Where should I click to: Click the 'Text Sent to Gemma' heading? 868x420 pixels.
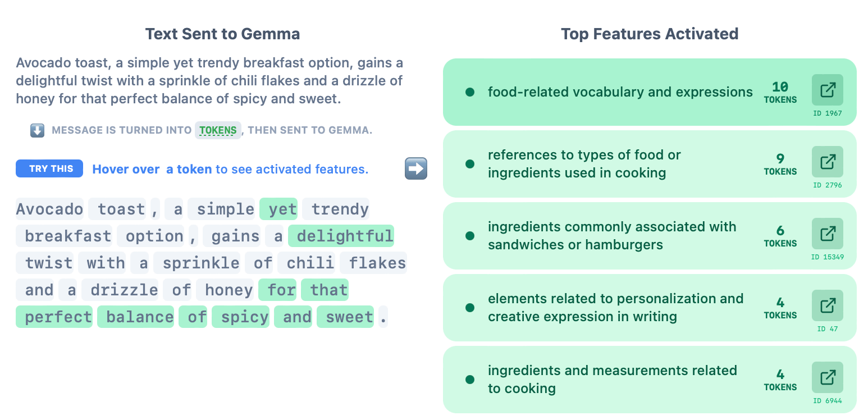point(223,34)
